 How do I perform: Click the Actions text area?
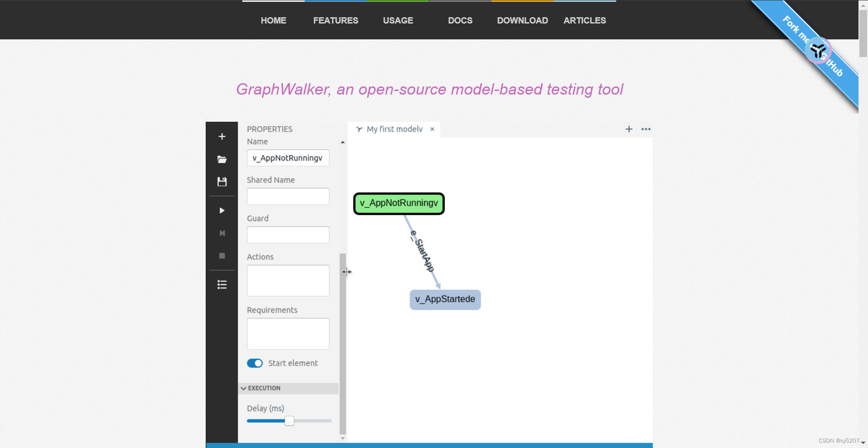[288, 281]
